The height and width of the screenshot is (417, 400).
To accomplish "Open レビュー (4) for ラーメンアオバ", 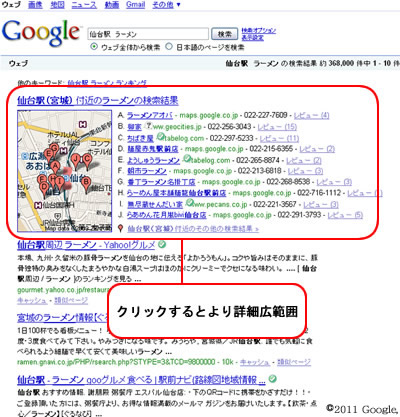I will (x=311, y=115).
